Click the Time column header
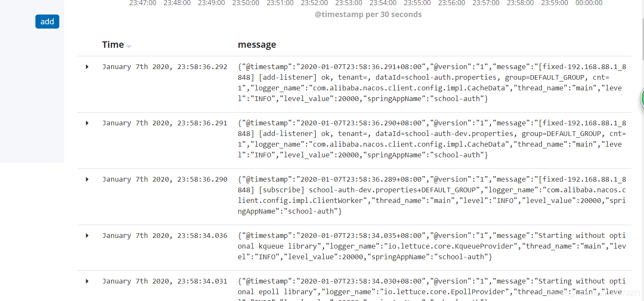Image resolution: width=644 pixels, height=301 pixels. coord(113,44)
